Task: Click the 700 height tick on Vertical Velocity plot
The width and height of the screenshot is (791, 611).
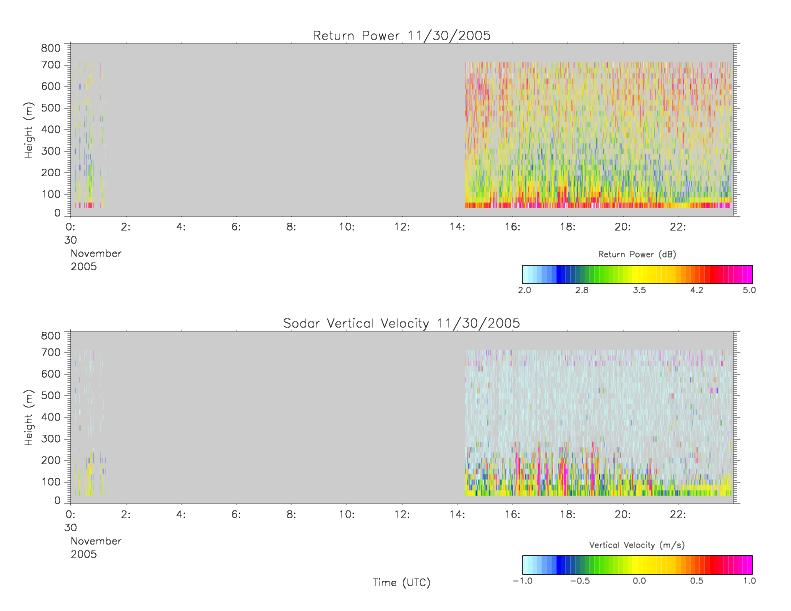Action: coord(50,352)
